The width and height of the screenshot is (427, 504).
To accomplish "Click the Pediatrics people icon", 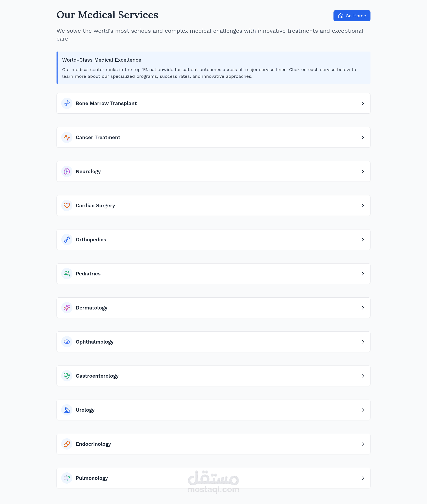I will click(x=67, y=274).
